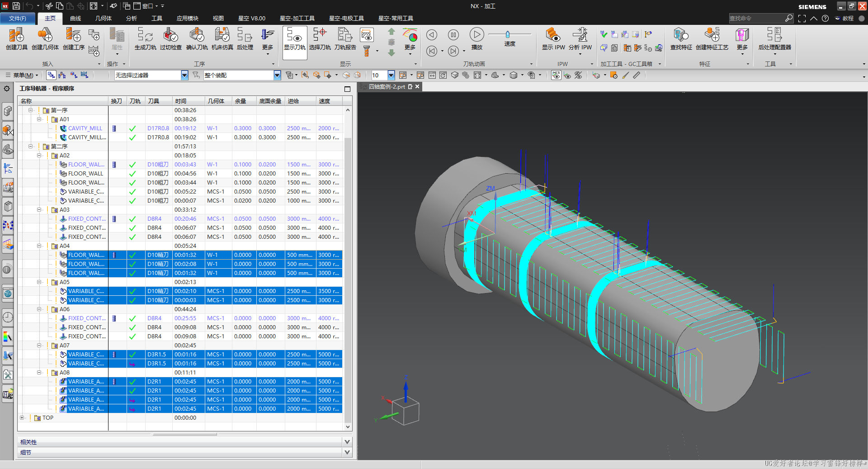868x469 pixels.
Task: Click the 选择刀轨 (Select Tool Path) icon
Action: pos(320,38)
